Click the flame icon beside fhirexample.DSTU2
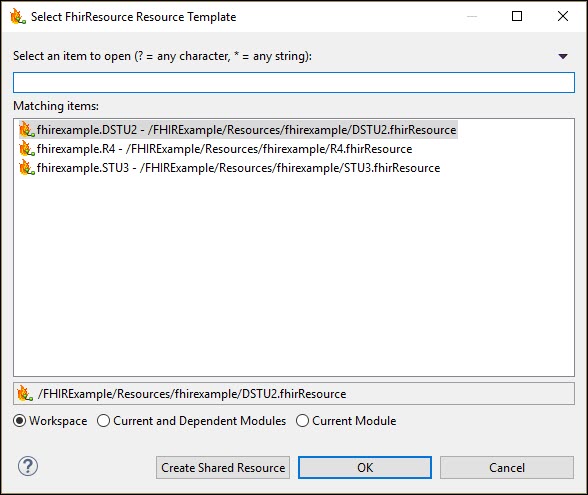The width and height of the screenshot is (588, 495). [x=27, y=130]
